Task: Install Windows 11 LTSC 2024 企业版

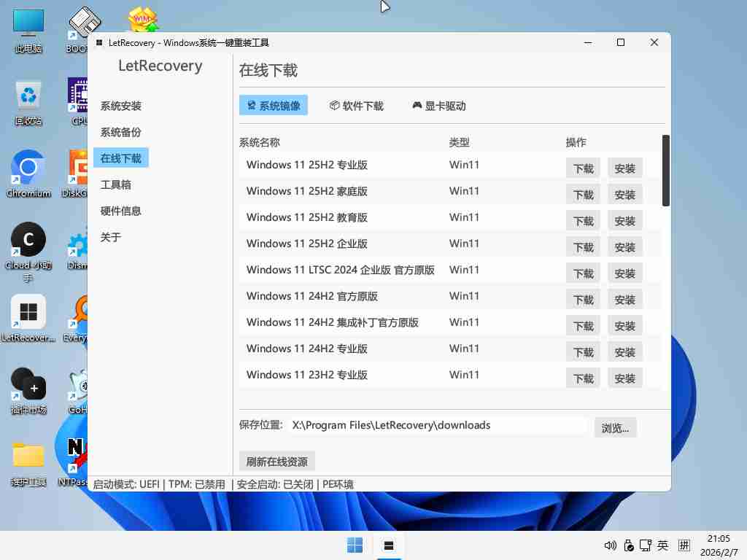Action: pos(624,273)
